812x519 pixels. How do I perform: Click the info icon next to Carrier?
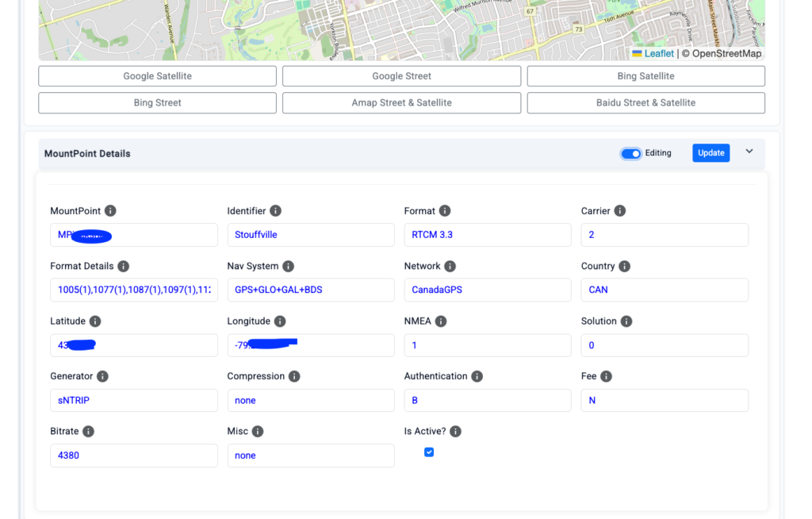620,211
